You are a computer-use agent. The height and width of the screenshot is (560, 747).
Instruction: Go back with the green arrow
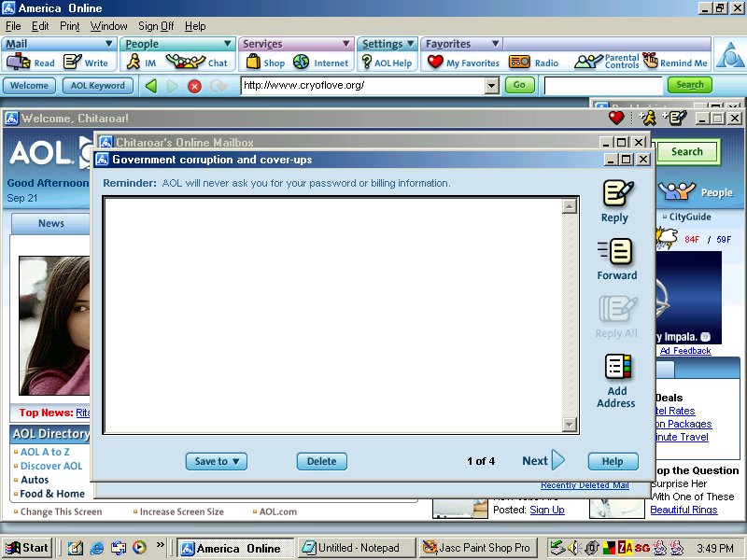click(151, 86)
